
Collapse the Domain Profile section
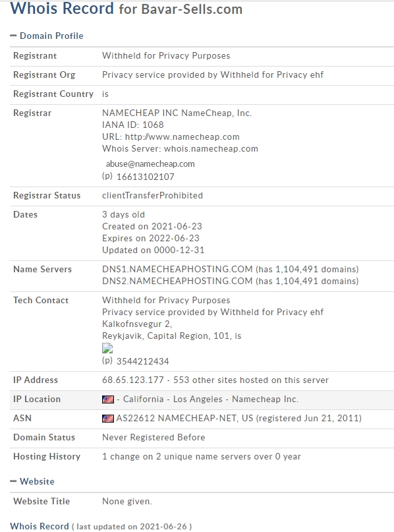click(x=47, y=36)
